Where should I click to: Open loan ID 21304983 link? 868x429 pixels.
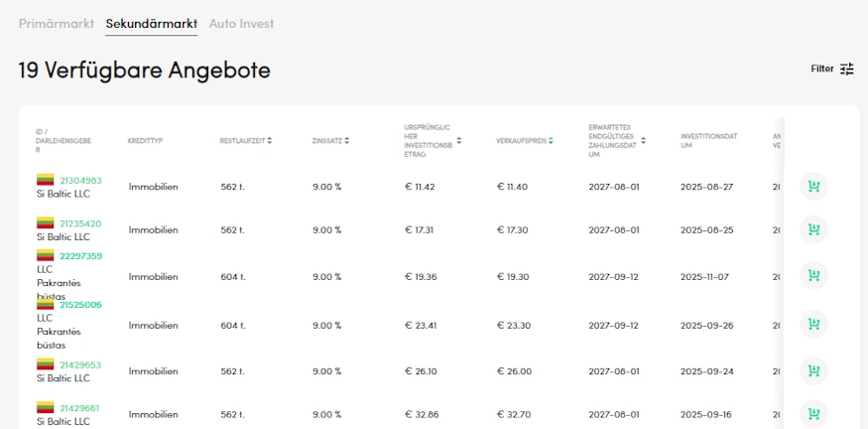80,181
